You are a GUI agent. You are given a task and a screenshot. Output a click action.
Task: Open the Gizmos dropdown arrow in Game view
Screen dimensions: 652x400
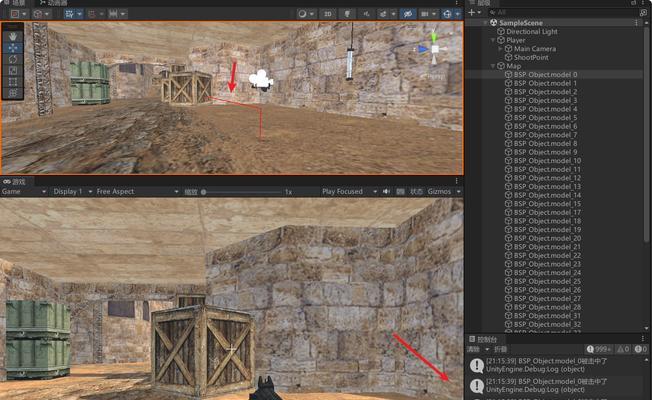[459, 192]
